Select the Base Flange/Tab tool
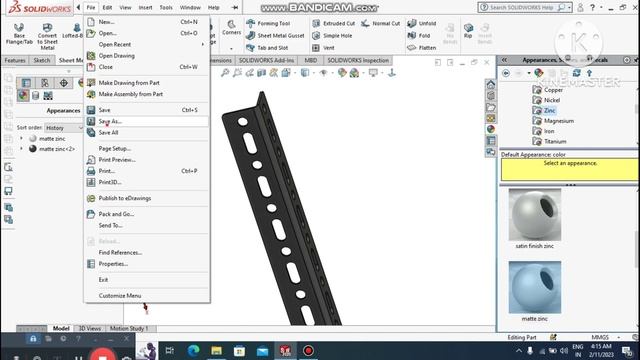Viewport: 640px width, 360px height. [19, 34]
